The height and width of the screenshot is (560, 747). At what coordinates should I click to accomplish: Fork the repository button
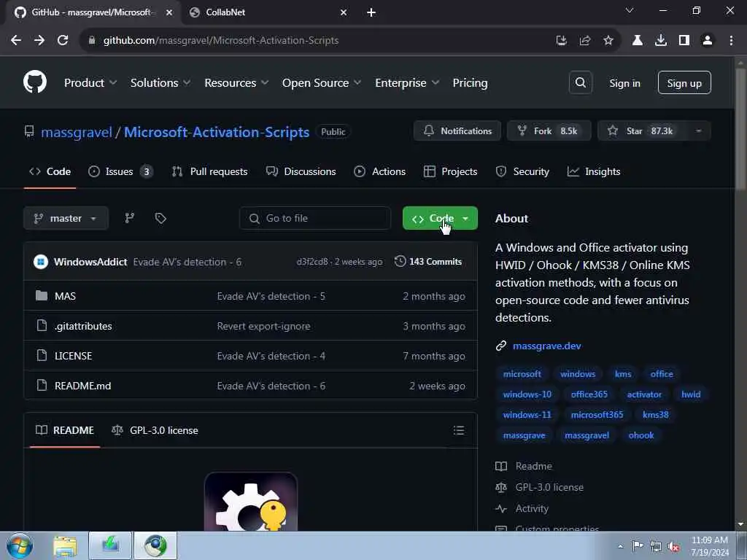(549, 131)
